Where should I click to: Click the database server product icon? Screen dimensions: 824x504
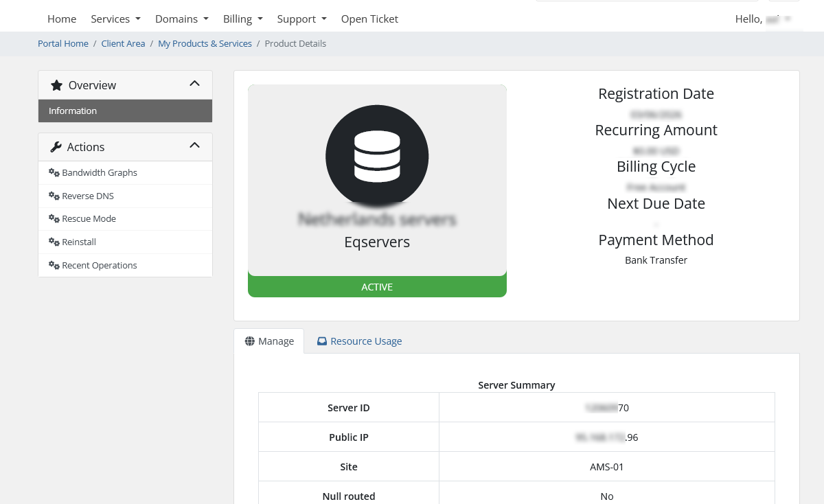coord(377,157)
